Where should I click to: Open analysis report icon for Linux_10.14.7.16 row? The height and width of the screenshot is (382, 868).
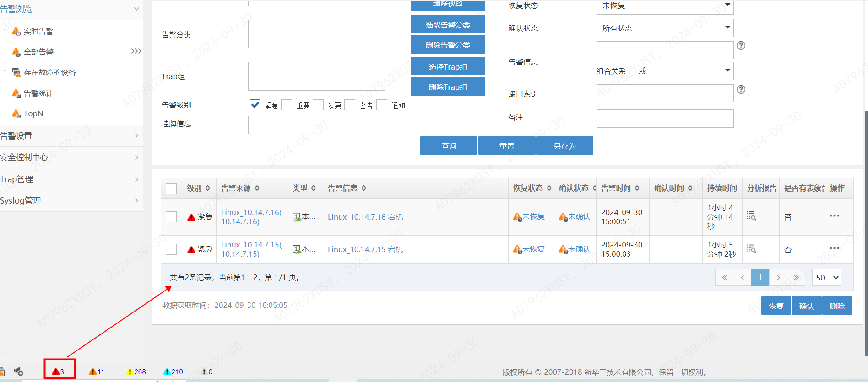click(x=752, y=216)
